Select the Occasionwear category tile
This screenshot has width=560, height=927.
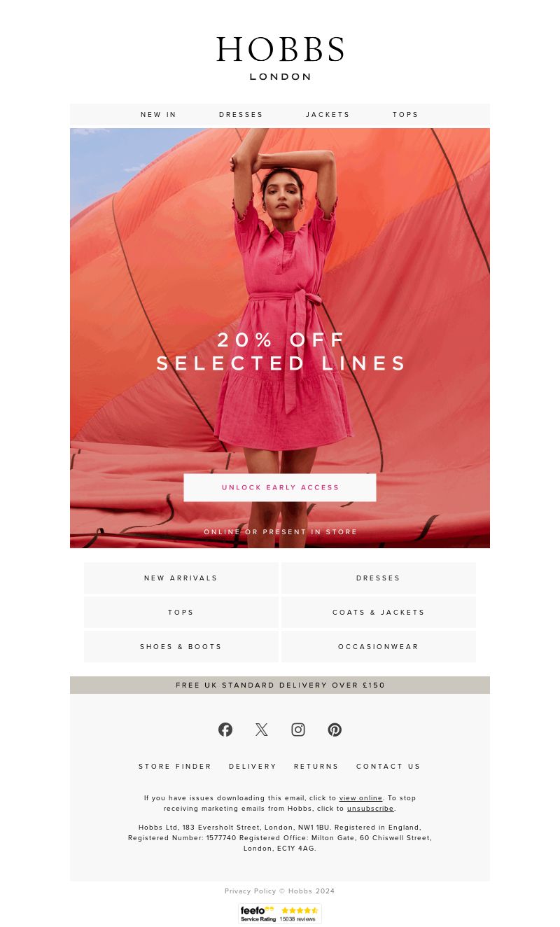379,647
